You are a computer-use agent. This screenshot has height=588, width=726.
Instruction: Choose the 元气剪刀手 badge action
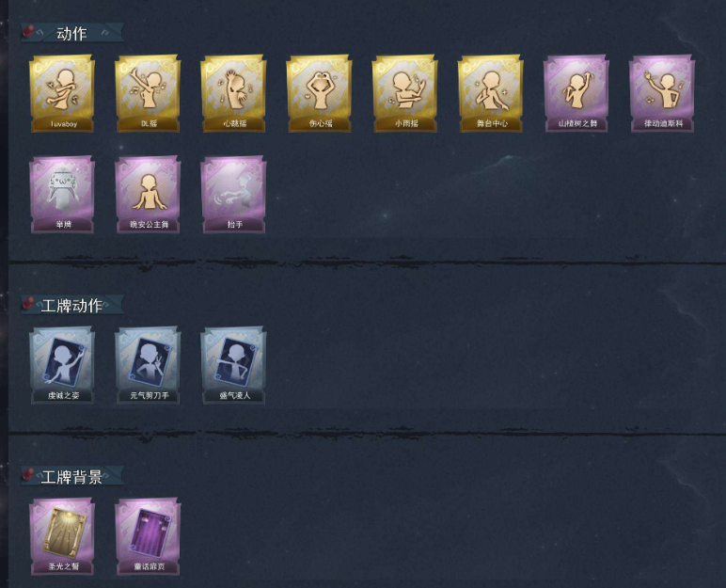(x=148, y=366)
